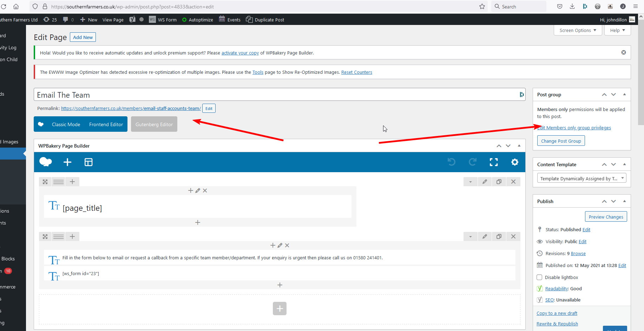Click the Email The Team title field
Screen dimensions: 644x331
(x=274, y=95)
